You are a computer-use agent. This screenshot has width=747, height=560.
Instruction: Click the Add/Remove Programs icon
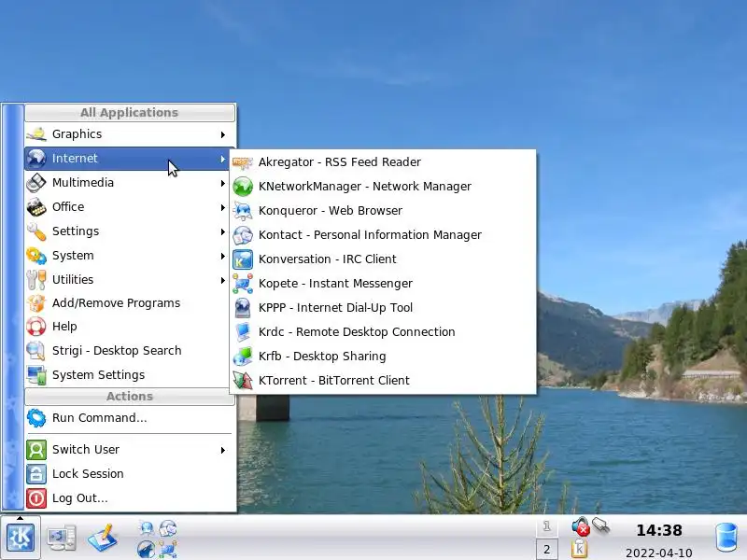point(36,303)
